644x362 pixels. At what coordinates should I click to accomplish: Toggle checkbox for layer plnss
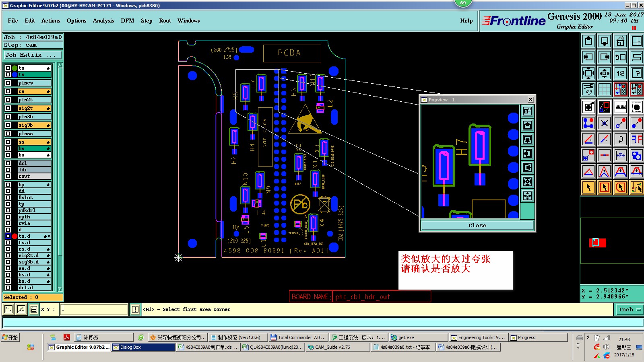(8, 134)
